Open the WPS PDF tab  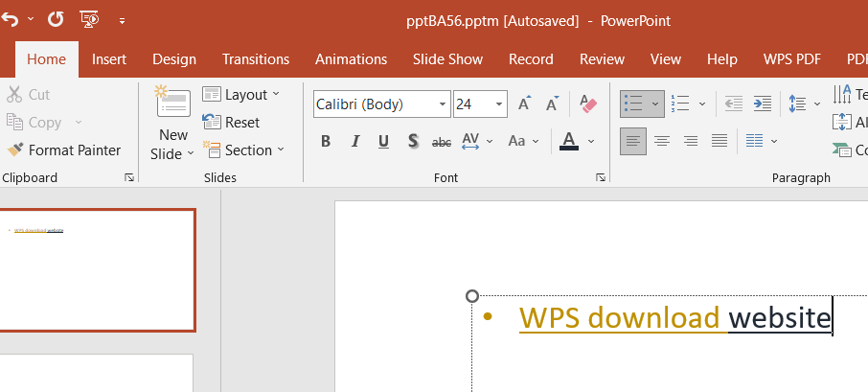click(x=792, y=59)
